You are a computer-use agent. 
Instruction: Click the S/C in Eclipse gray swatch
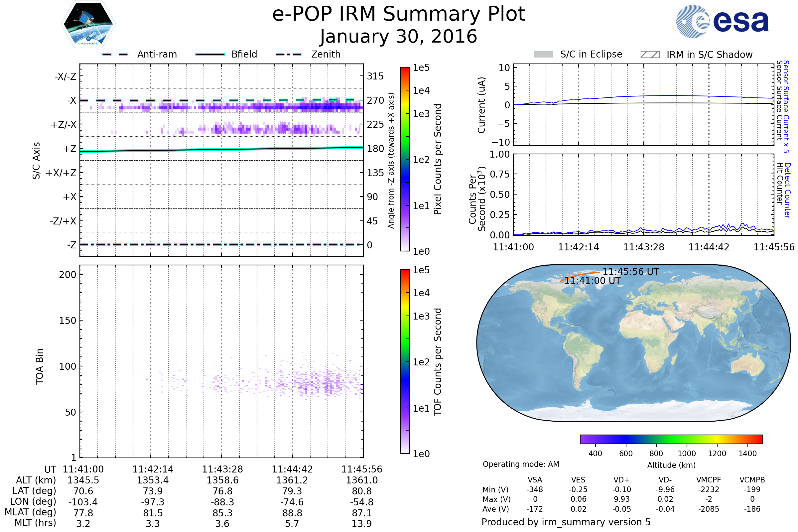(x=543, y=55)
